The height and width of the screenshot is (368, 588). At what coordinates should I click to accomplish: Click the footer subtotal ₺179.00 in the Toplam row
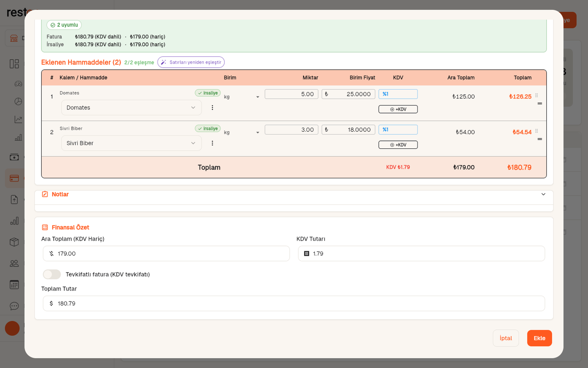[x=464, y=167]
